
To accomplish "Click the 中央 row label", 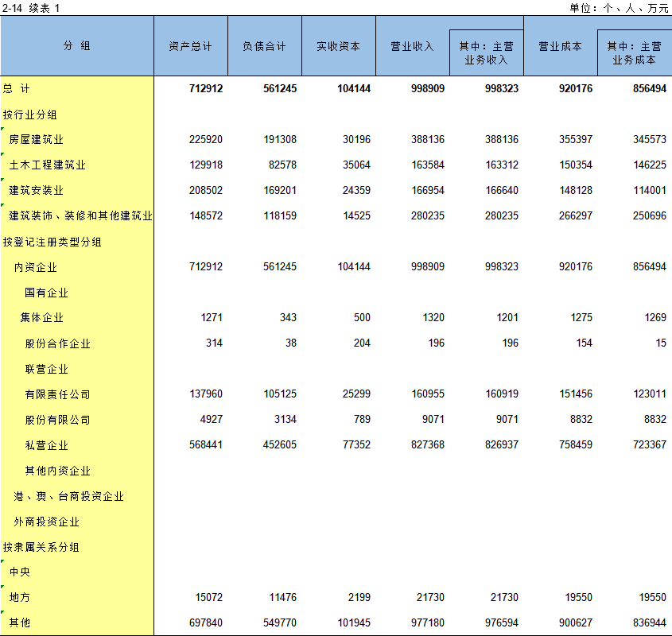I will coord(20,572).
